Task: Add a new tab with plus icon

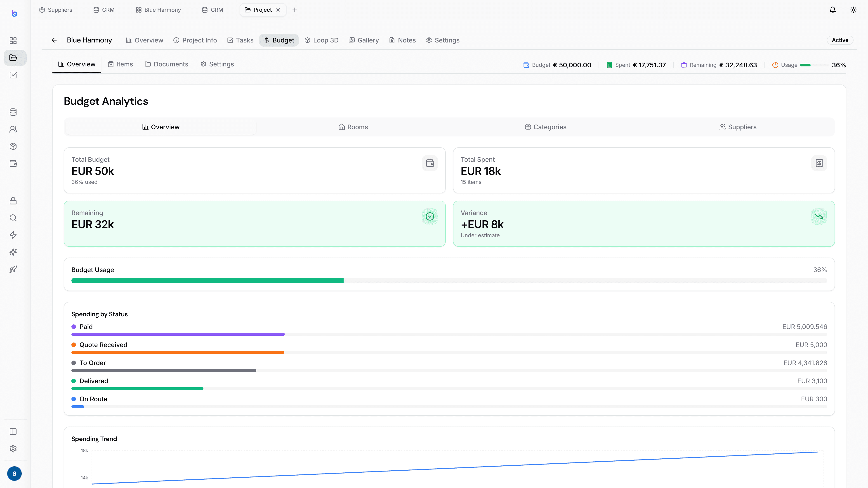Action: (295, 10)
